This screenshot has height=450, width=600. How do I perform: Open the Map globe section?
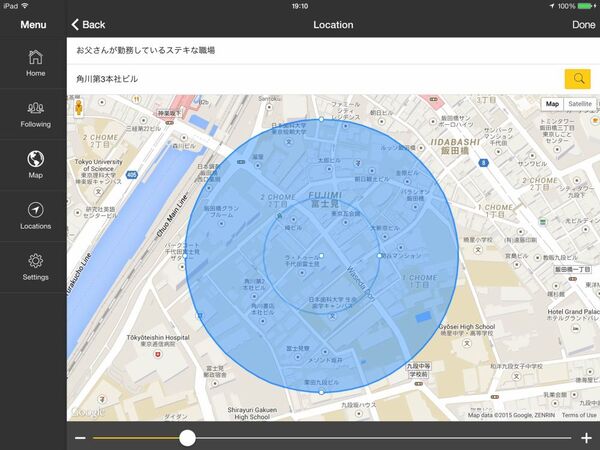35,165
